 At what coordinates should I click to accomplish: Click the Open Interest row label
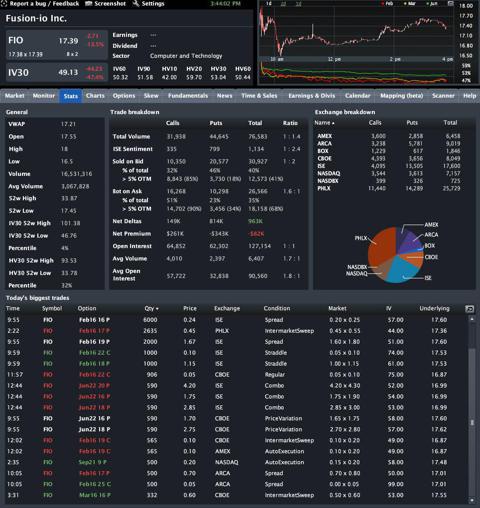tap(132, 246)
